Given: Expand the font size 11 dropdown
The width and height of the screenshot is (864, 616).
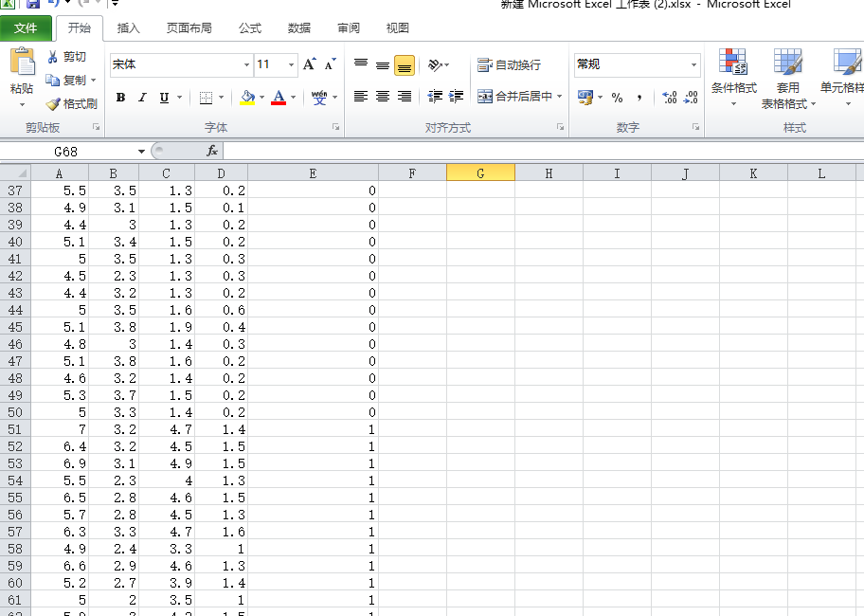Looking at the screenshot, I should tap(291, 64).
